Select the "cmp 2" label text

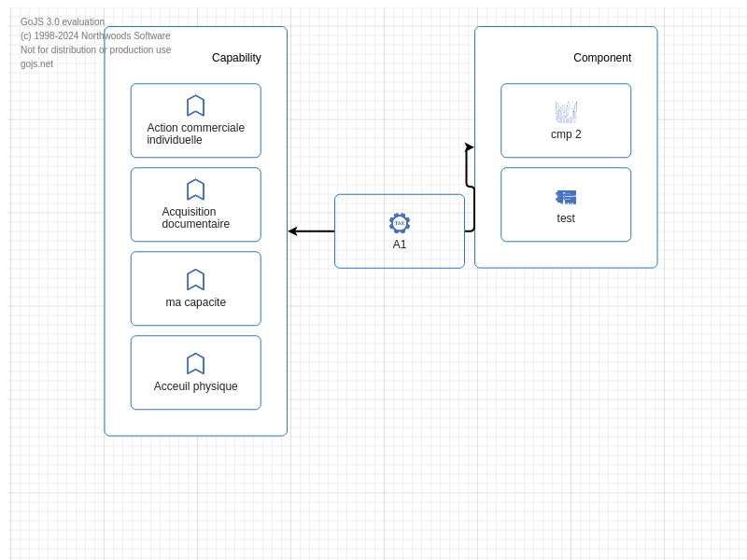click(566, 134)
